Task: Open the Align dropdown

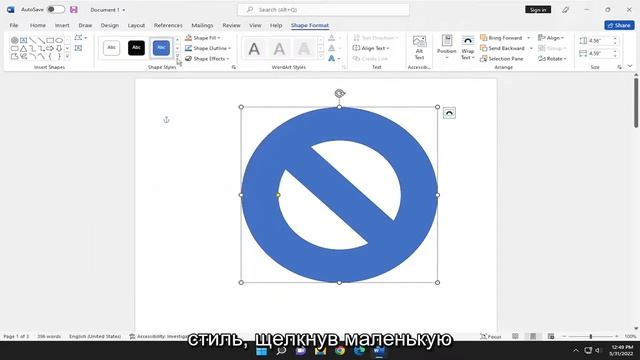Action: [551, 38]
